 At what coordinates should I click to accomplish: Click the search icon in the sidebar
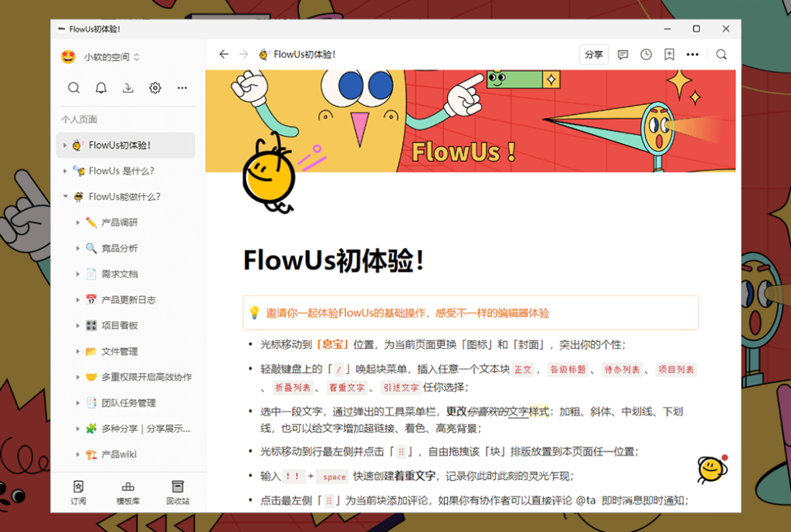pos(73,88)
